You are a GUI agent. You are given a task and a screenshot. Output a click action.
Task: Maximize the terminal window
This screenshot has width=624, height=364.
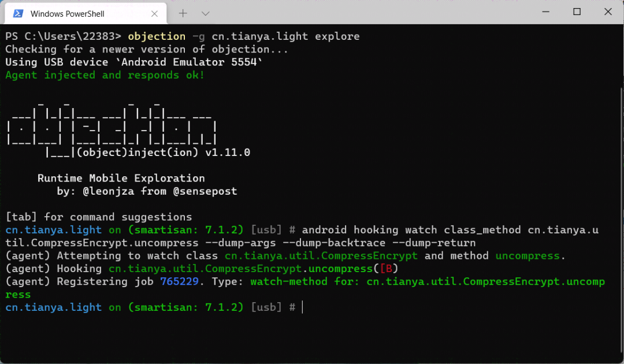tap(577, 12)
